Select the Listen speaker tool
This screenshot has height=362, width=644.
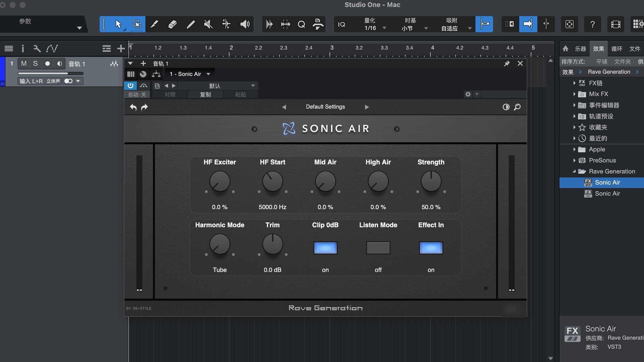pyautogui.click(x=245, y=24)
